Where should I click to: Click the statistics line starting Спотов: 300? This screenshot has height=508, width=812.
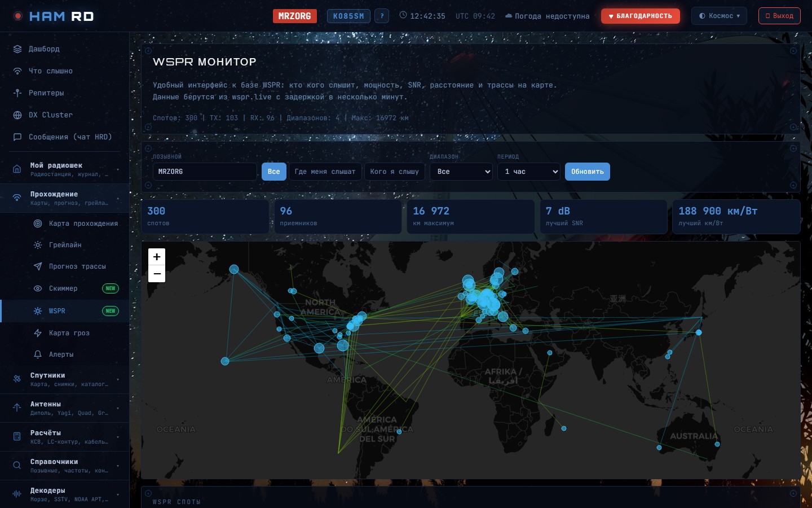pos(281,118)
